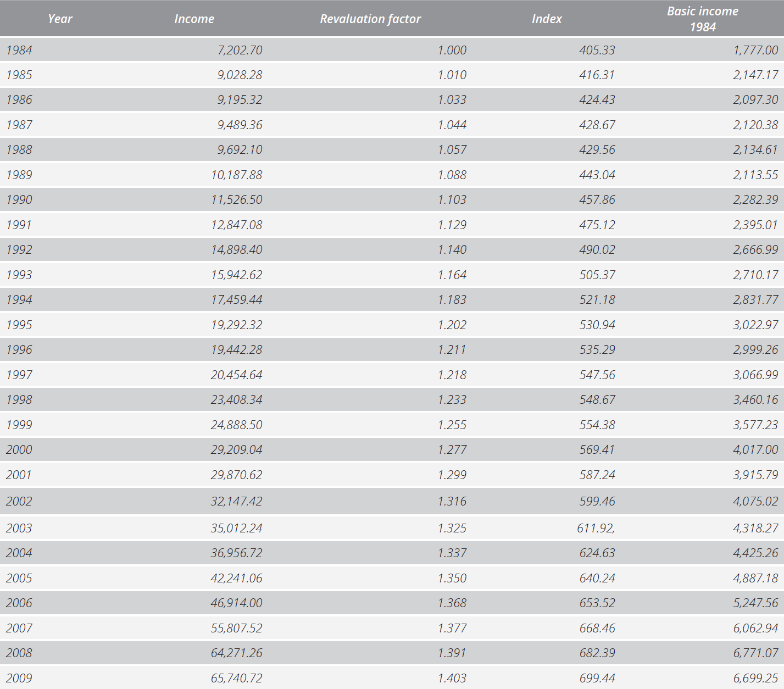Select index value '699.44'
784x689 pixels.
[x=597, y=678]
